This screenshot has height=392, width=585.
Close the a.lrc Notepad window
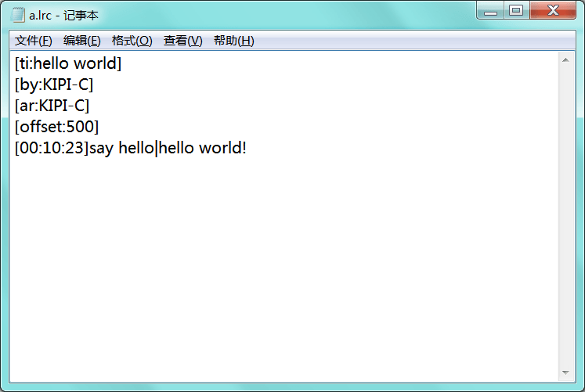click(553, 11)
